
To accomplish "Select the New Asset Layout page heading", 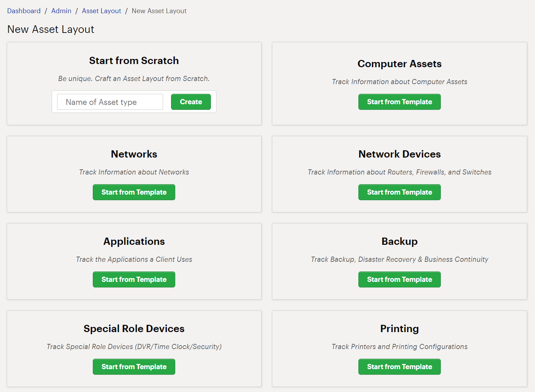I will click(51, 29).
